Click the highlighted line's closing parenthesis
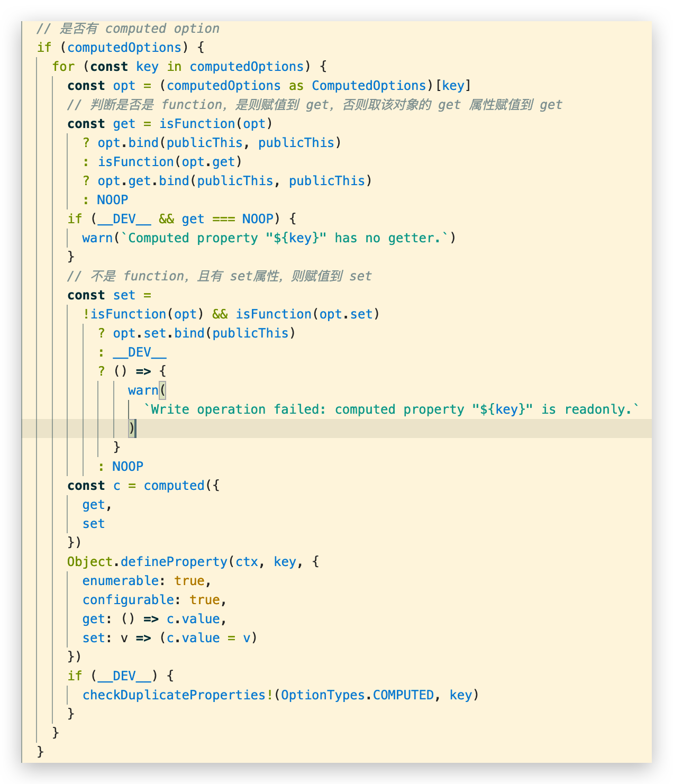Screen dimensions: 673x784 pos(132,428)
